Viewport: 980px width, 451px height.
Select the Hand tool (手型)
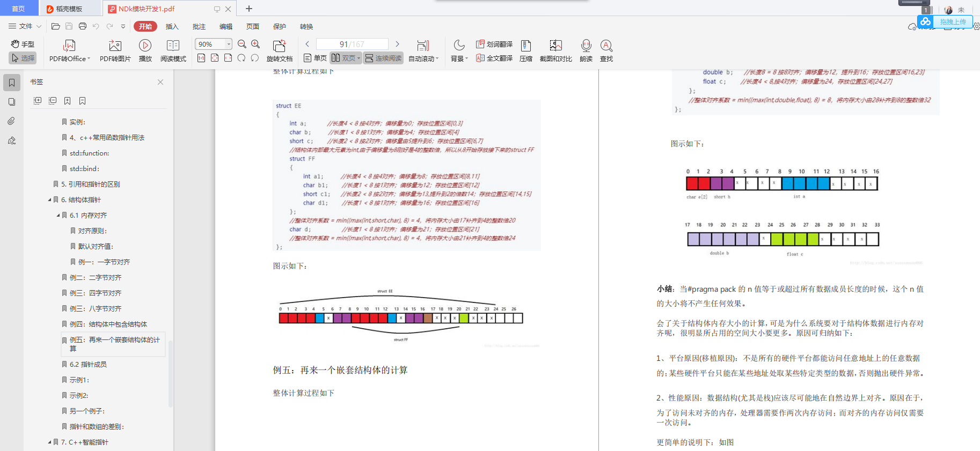[x=23, y=44]
